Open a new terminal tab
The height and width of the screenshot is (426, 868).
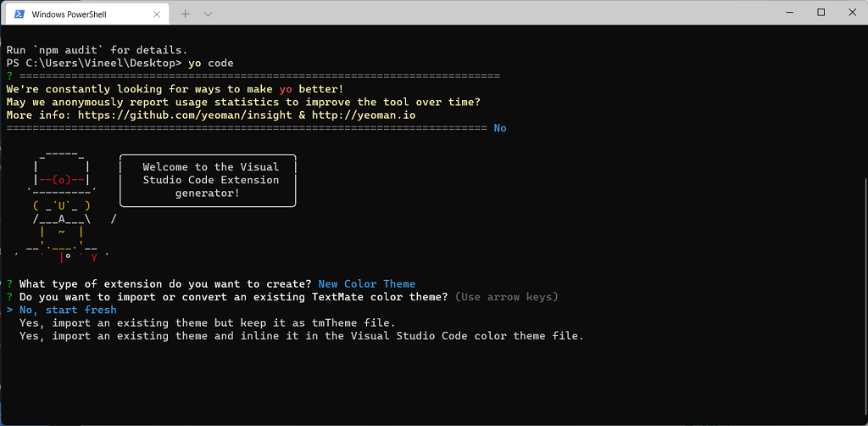186,14
